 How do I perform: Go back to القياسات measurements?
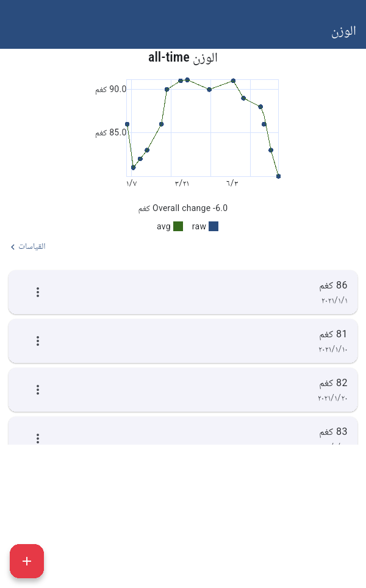28,246
